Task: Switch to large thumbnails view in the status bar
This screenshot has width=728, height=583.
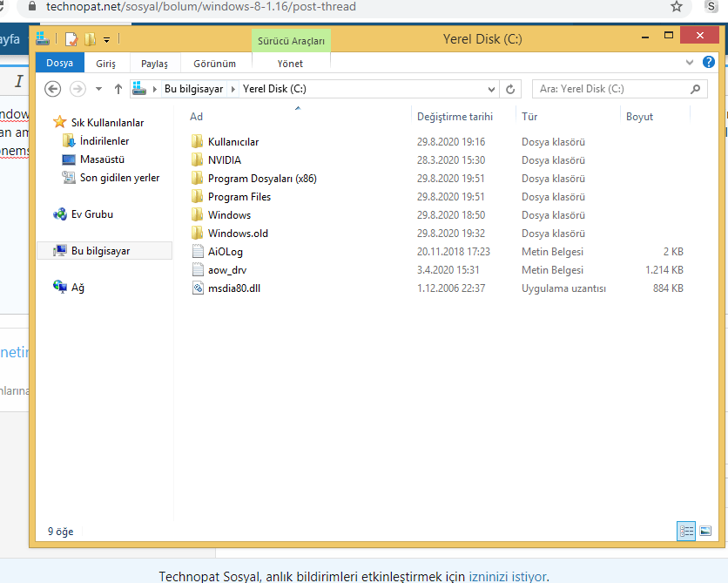Action: [705, 531]
